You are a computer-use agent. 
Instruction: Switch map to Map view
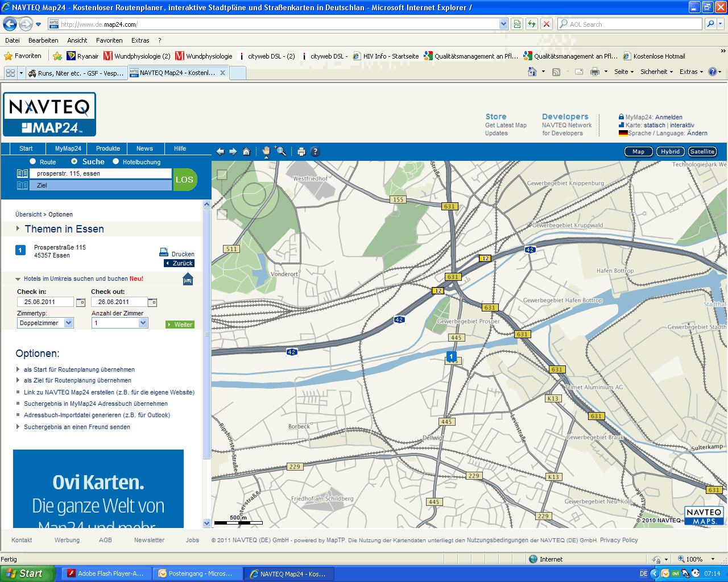638,152
